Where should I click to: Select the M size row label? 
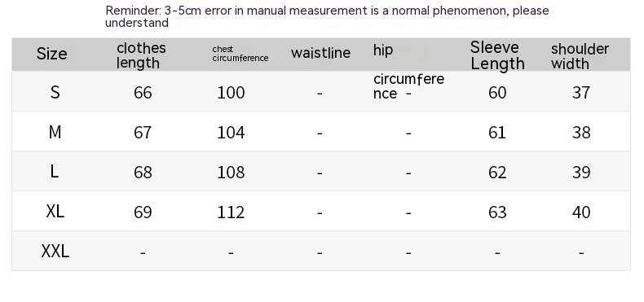[x=55, y=132]
